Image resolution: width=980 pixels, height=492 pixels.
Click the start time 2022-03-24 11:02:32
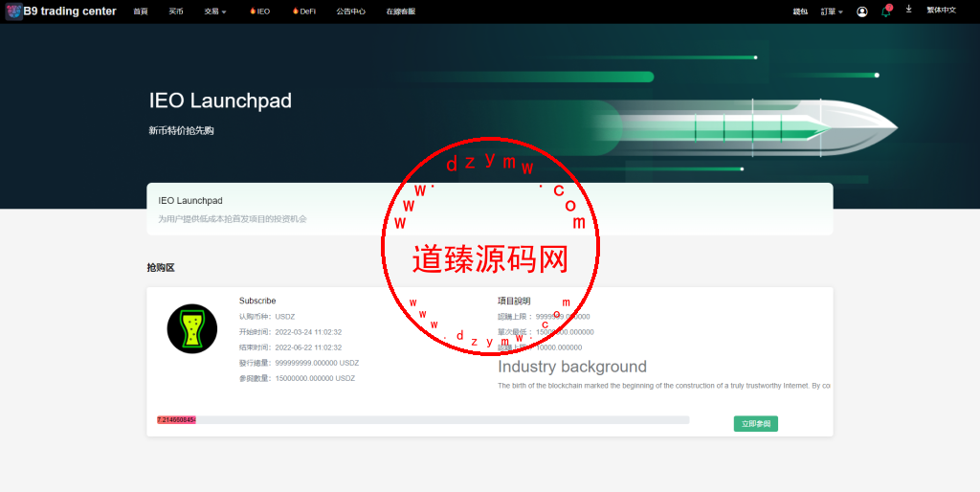click(308, 332)
